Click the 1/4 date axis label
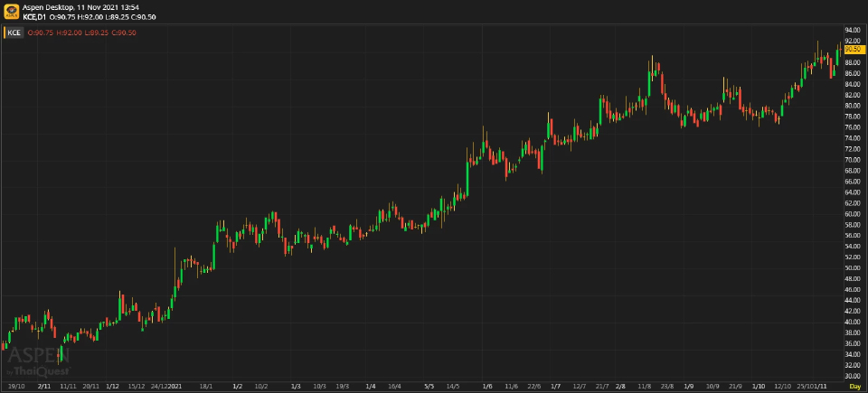 point(371,386)
